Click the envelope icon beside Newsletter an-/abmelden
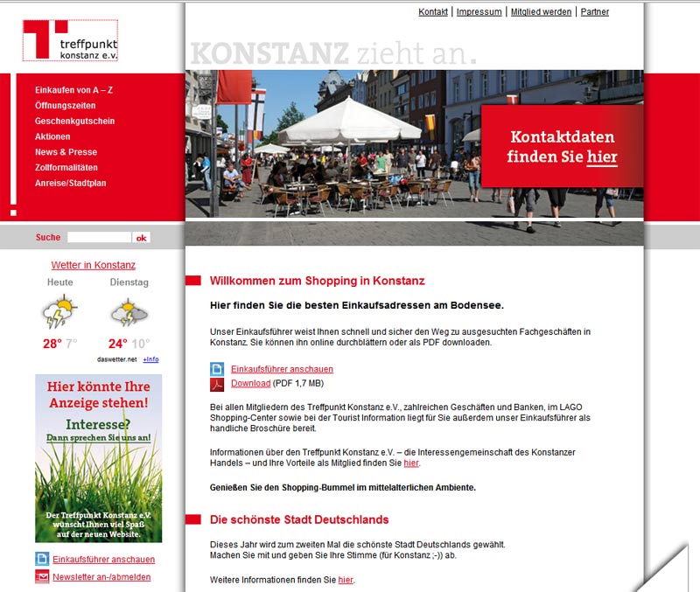Viewport: 700px width, 592px height. click(42, 576)
